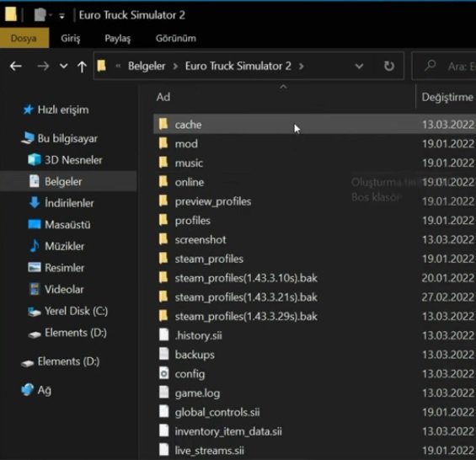Open the address bar history dropdown
Image resolution: width=476 pixels, height=460 pixels.
coord(359,66)
